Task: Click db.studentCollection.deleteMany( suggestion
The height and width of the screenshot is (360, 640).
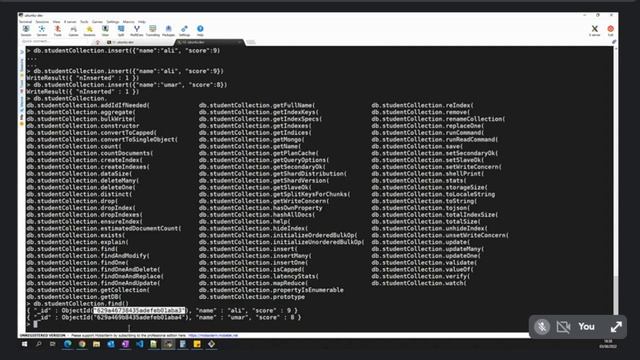Action: (x=83, y=180)
